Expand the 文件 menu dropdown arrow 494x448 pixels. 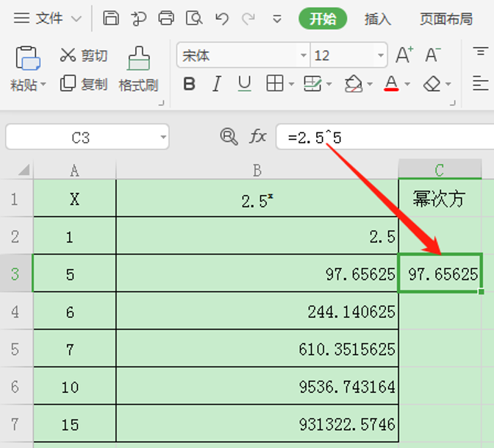[76, 19]
